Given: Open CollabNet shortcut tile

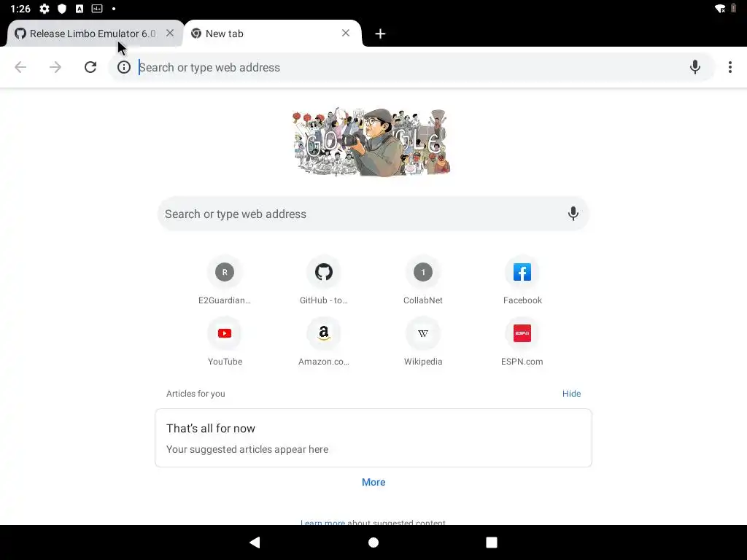Looking at the screenshot, I should click(423, 281).
